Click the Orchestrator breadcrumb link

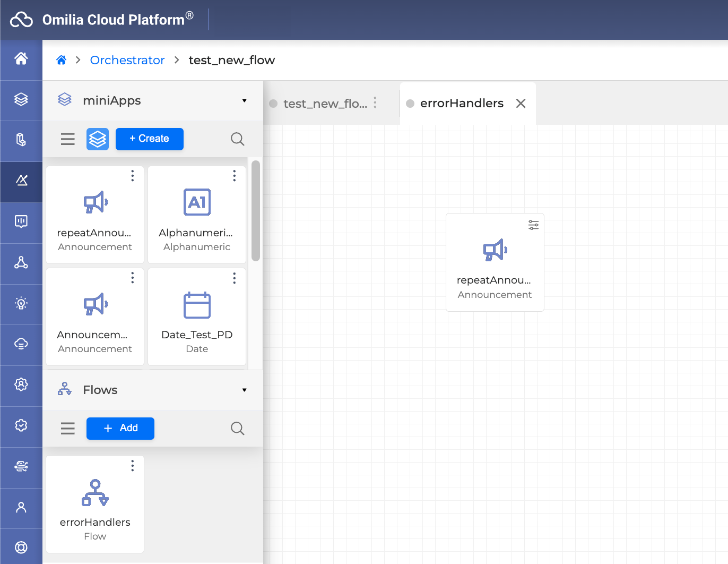point(127,60)
